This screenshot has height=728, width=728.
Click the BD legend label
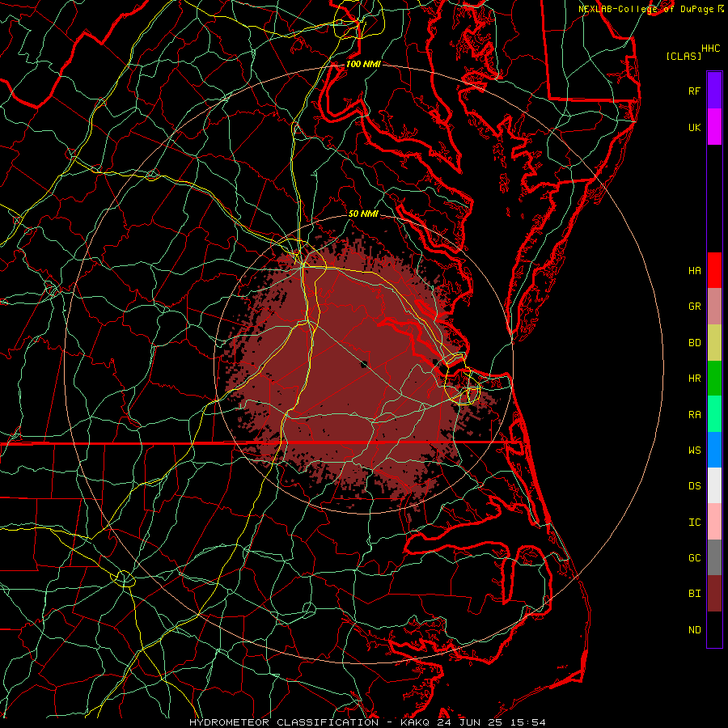pyautogui.click(x=694, y=343)
